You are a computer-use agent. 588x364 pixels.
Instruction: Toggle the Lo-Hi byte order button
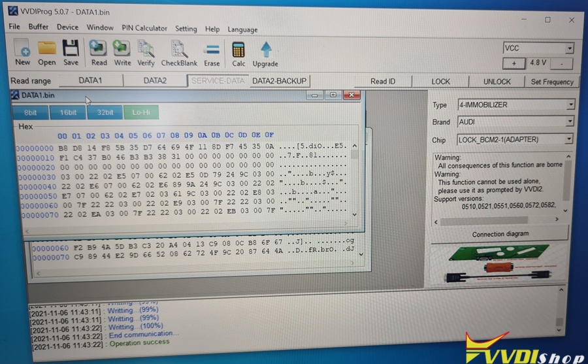pos(141,112)
